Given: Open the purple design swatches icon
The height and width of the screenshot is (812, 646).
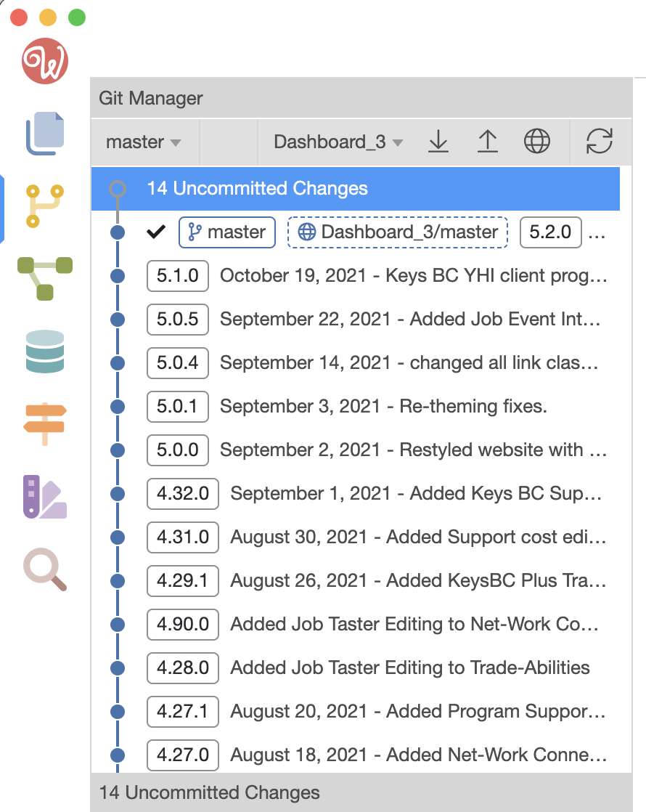Looking at the screenshot, I should click(45, 497).
